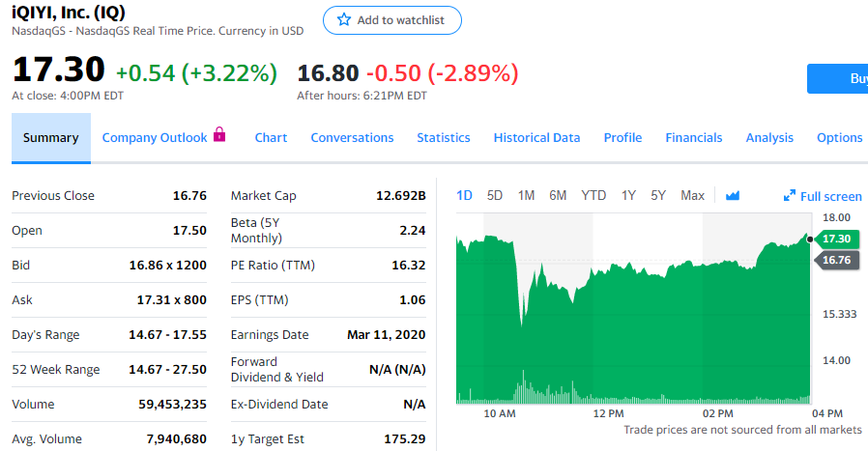Go to the Financials tab
The image size is (868, 451).
point(693,138)
